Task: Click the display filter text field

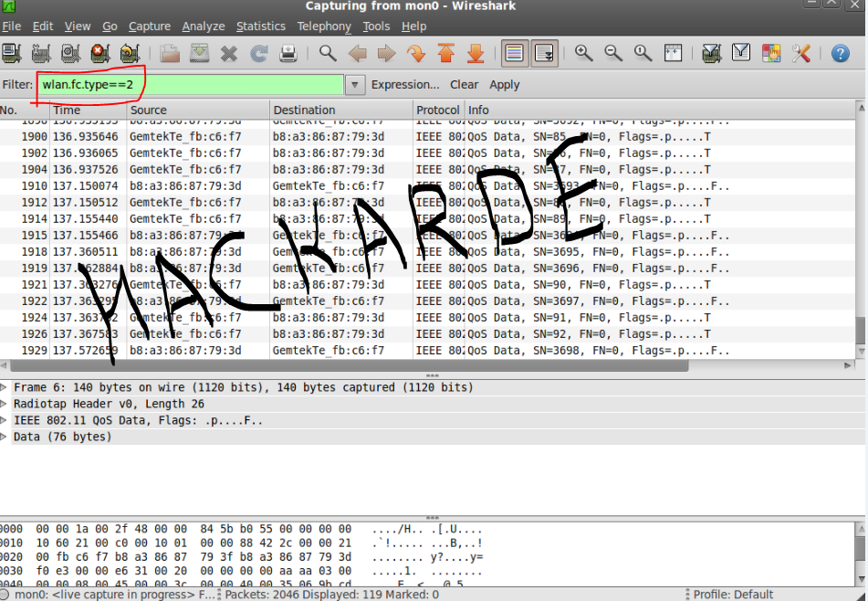Action: pos(191,85)
